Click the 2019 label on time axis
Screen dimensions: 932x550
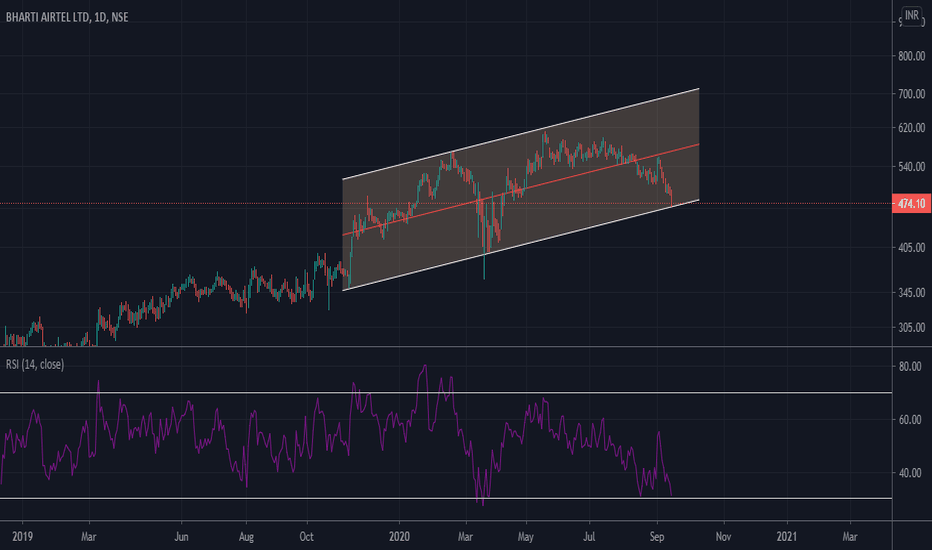tap(22, 536)
